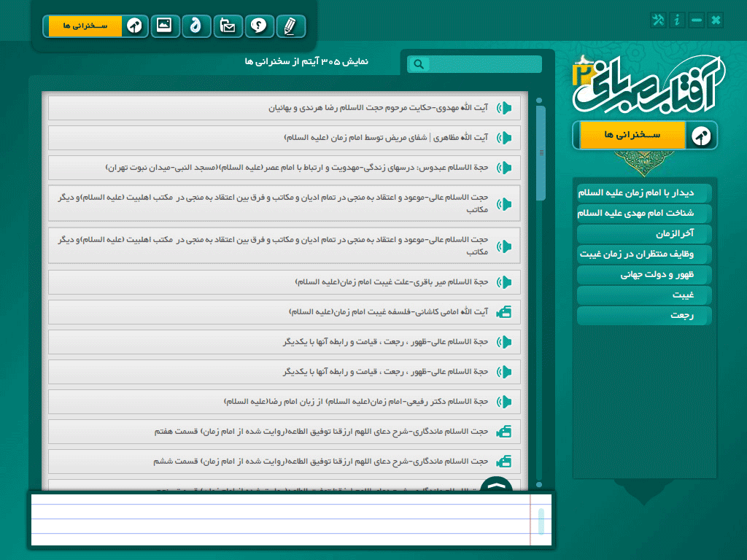Screen dimensions: 747x560
Task: Click the question speech-bubble toolbar icon
Action: click(x=259, y=26)
